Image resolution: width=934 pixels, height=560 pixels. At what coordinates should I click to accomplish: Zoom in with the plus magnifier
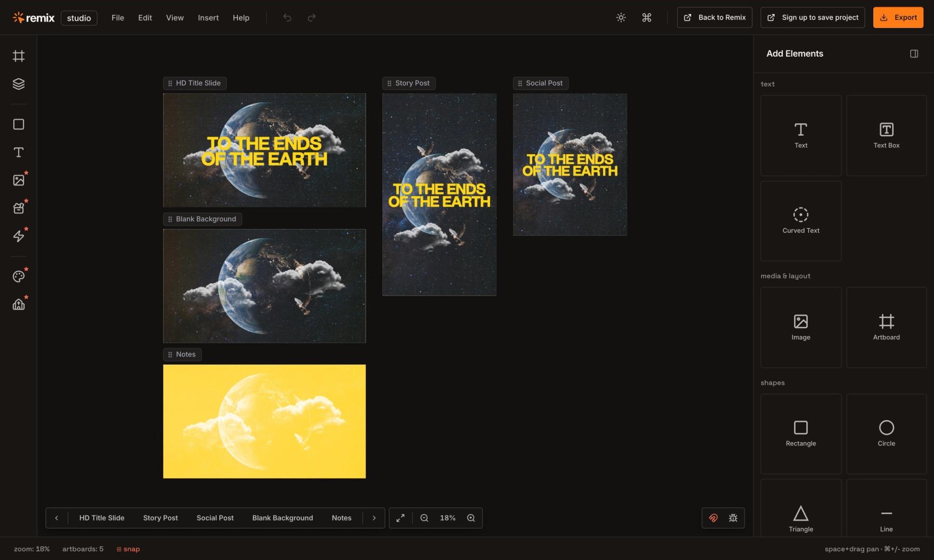coord(471,518)
